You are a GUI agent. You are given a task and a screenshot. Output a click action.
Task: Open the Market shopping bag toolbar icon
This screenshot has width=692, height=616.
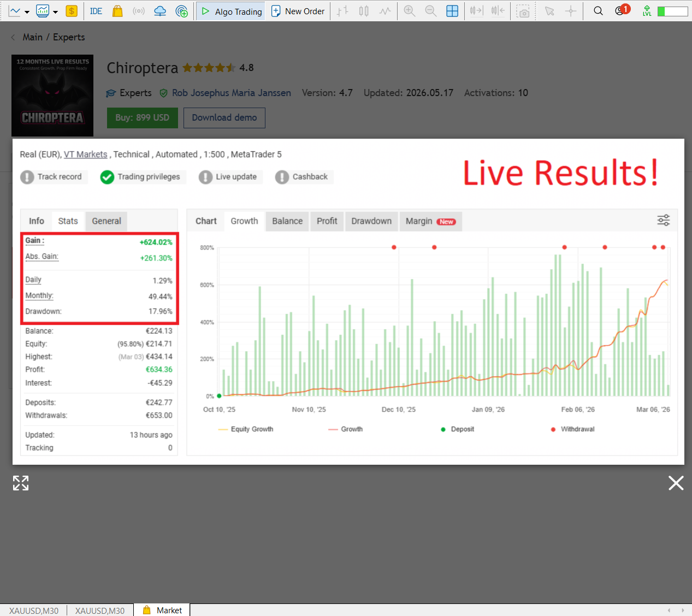(117, 11)
